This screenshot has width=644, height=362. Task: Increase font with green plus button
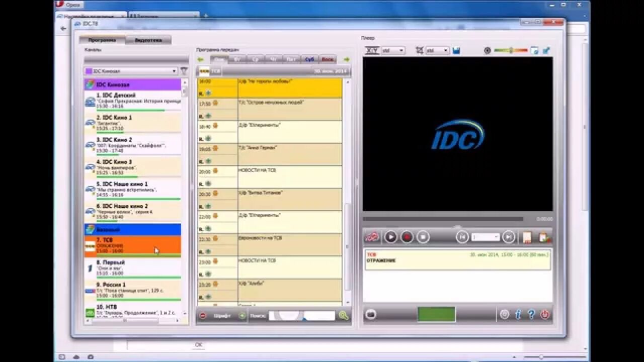tap(242, 316)
